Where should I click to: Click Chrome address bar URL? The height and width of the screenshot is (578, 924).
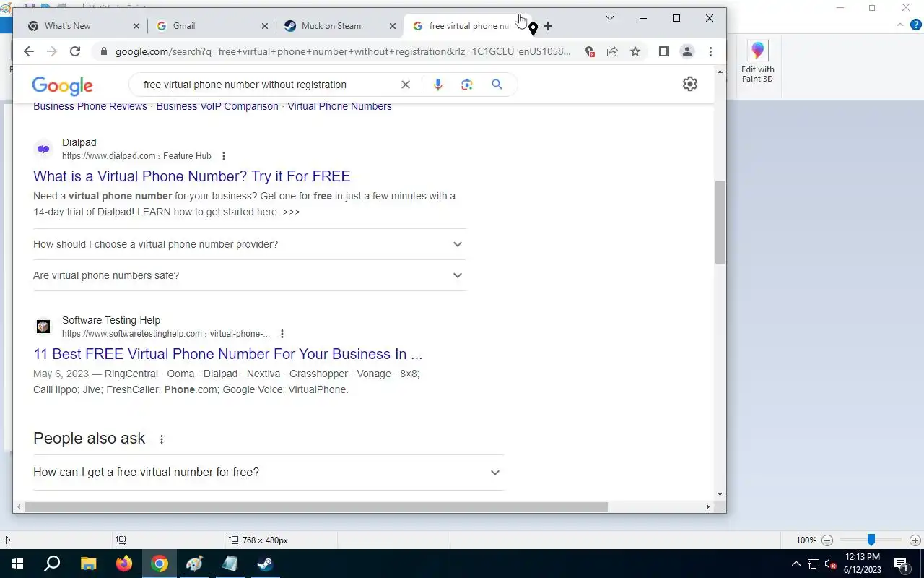click(x=343, y=51)
